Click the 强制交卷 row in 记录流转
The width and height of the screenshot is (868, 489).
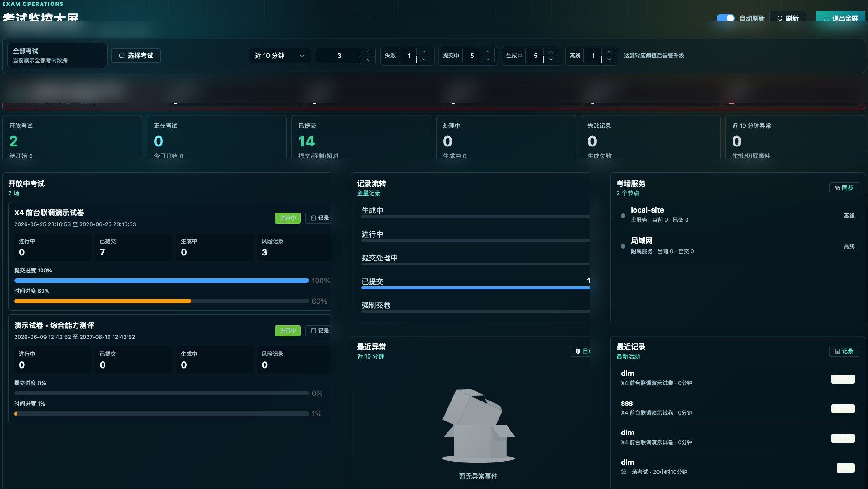click(x=475, y=307)
